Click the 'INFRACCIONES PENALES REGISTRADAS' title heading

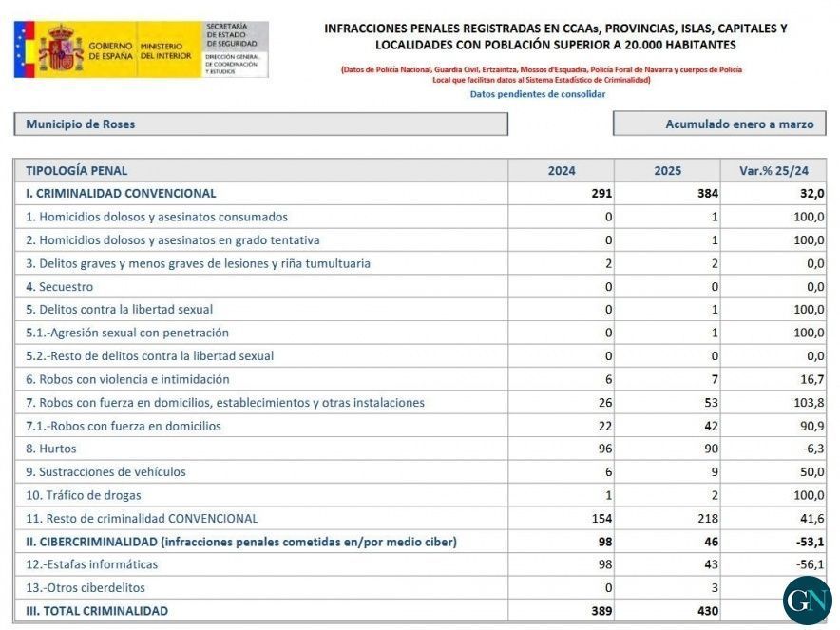(x=556, y=36)
